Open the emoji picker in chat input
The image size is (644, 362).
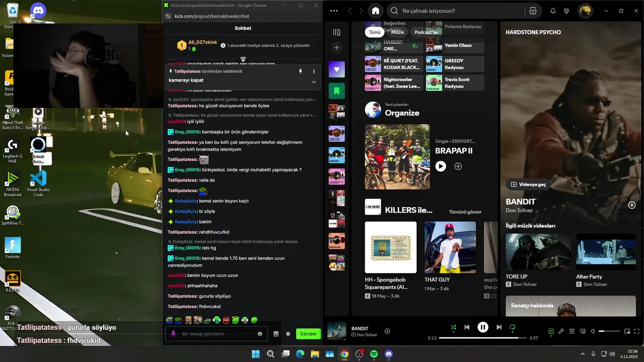pos(260,334)
